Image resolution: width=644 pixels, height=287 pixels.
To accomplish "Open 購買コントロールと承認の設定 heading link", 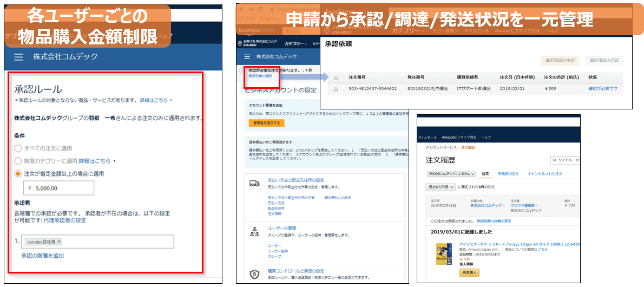I will coord(295,271).
